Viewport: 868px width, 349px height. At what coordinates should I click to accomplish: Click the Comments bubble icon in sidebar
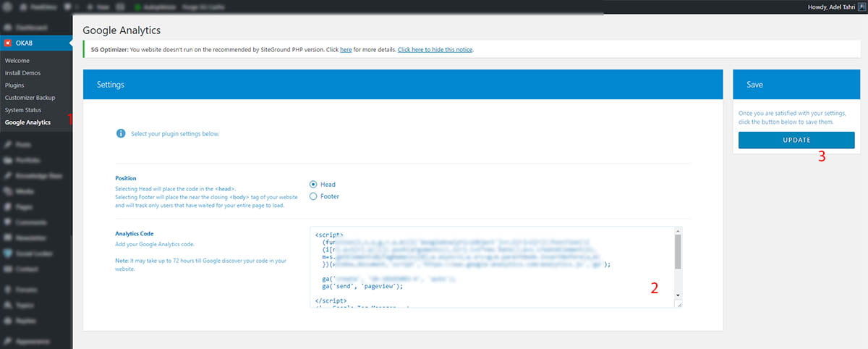(x=8, y=222)
